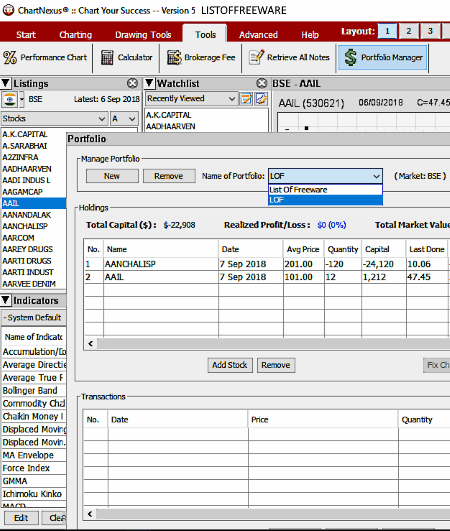Click Retrieve All Notes
The image size is (450, 531).
[289, 58]
